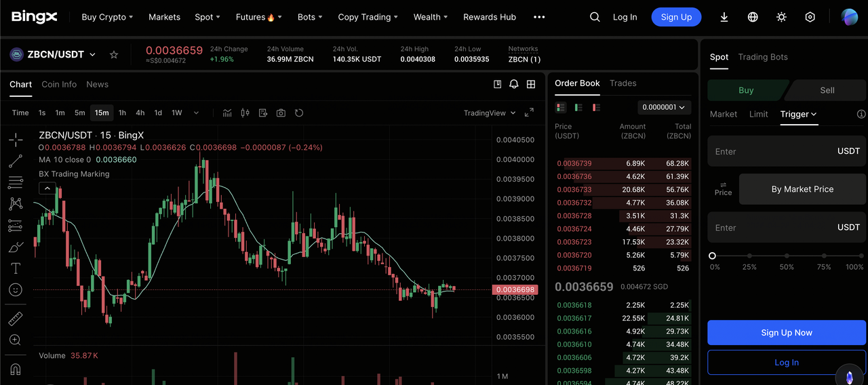Screen dimensions: 868x385
Task: Open the ZBCN/USDT pair selector dropdown
Action: (x=92, y=55)
